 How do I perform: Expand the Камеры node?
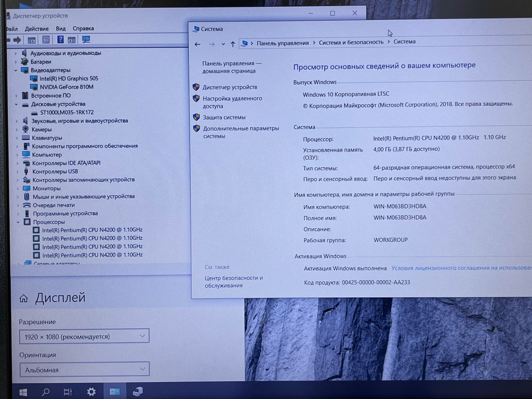tap(17, 130)
